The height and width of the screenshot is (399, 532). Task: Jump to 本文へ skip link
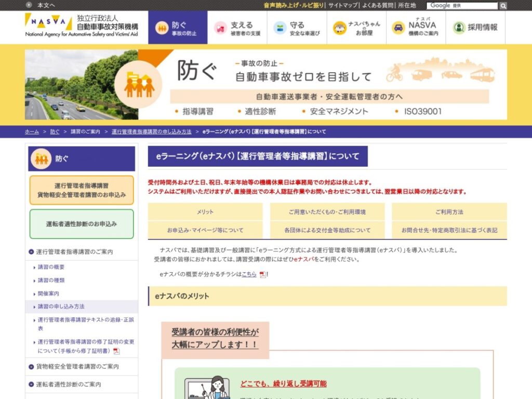point(46,5)
